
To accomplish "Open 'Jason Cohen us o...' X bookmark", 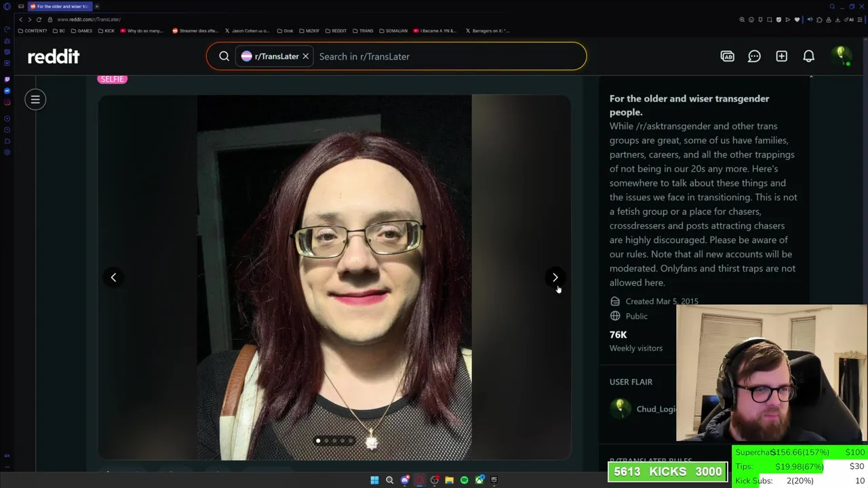I will (x=248, y=30).
